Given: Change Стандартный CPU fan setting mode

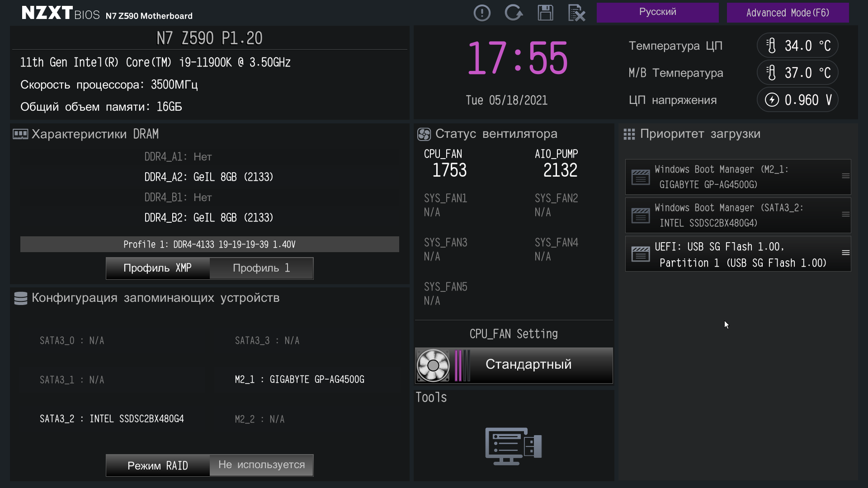Looking at the screenshot, I should click(x=528, y=365).
